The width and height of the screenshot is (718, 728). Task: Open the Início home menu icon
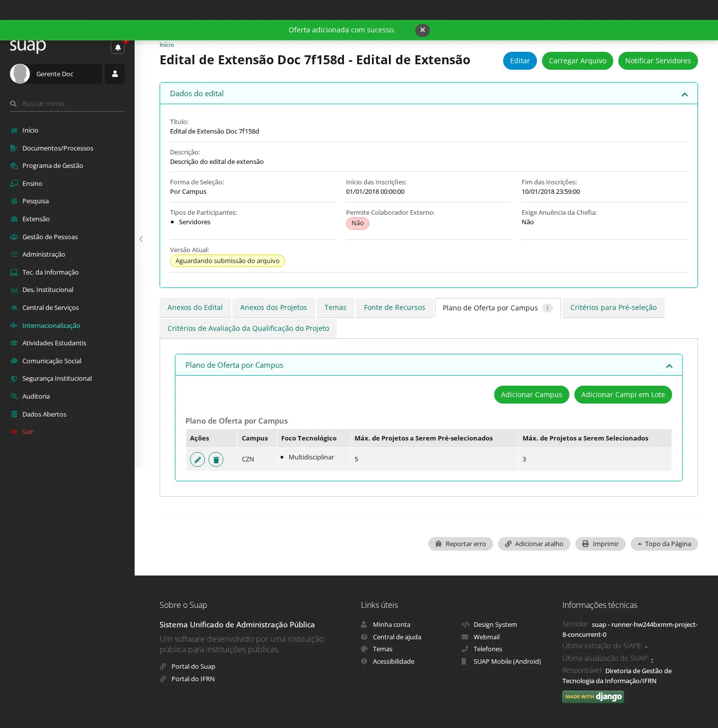click(14, 131)
